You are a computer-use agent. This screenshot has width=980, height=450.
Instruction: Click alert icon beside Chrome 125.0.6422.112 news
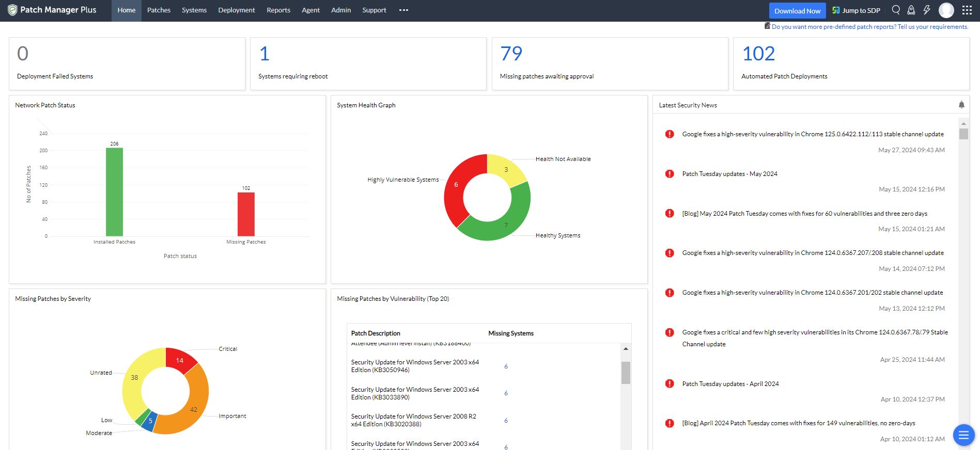pyautogui.click(x=670, y=134)
